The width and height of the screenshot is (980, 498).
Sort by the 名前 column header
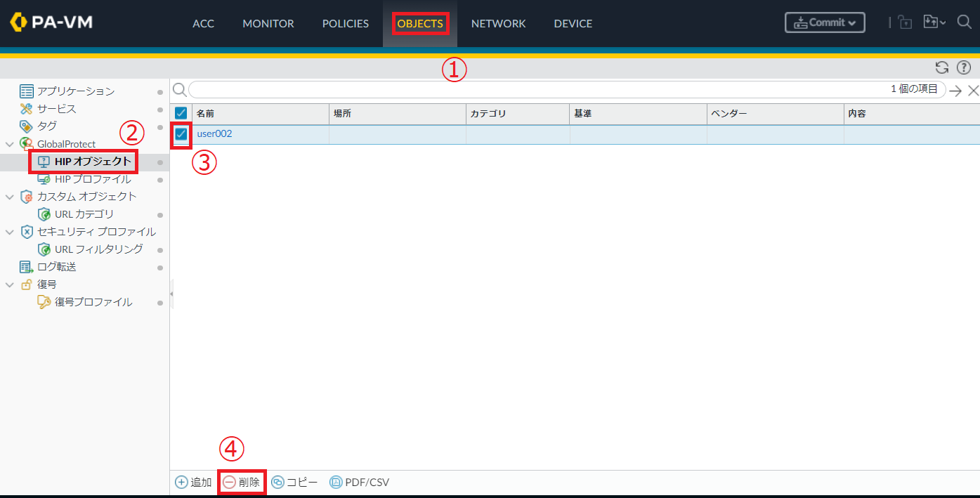[x=260, y=113]
